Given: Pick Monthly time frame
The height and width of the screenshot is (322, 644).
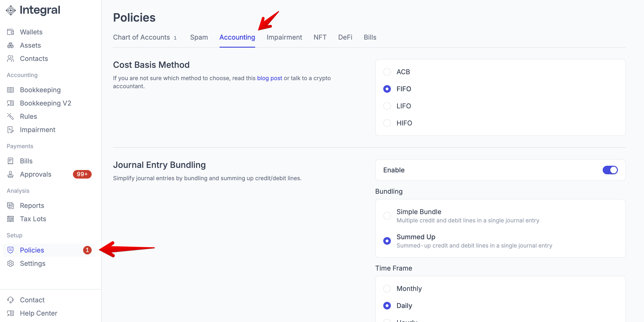Looking at the screenshot, I should [387, 289].
